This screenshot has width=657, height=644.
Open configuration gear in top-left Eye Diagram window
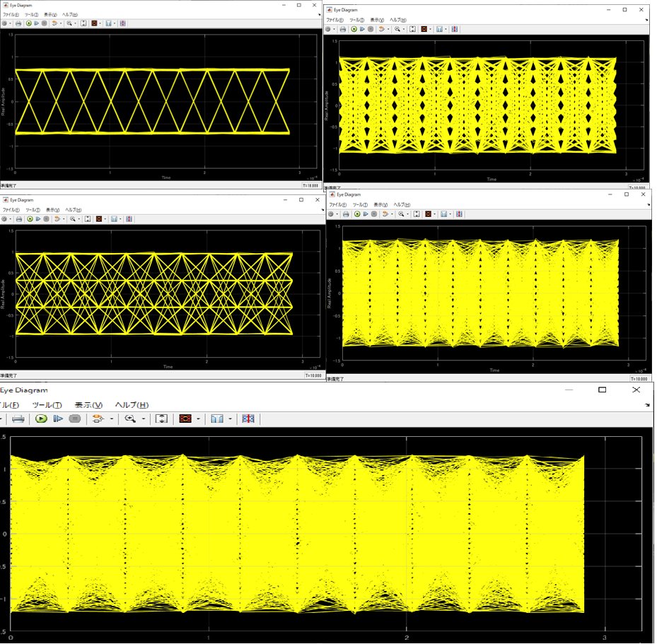coord(4,23)
